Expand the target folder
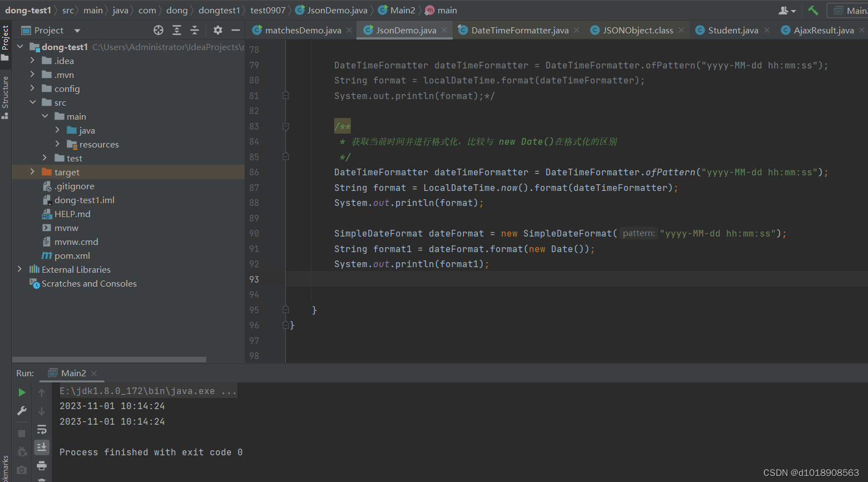The width and height of the screenshot is (868, 482). pyautogui.click(x=32, y=172)
